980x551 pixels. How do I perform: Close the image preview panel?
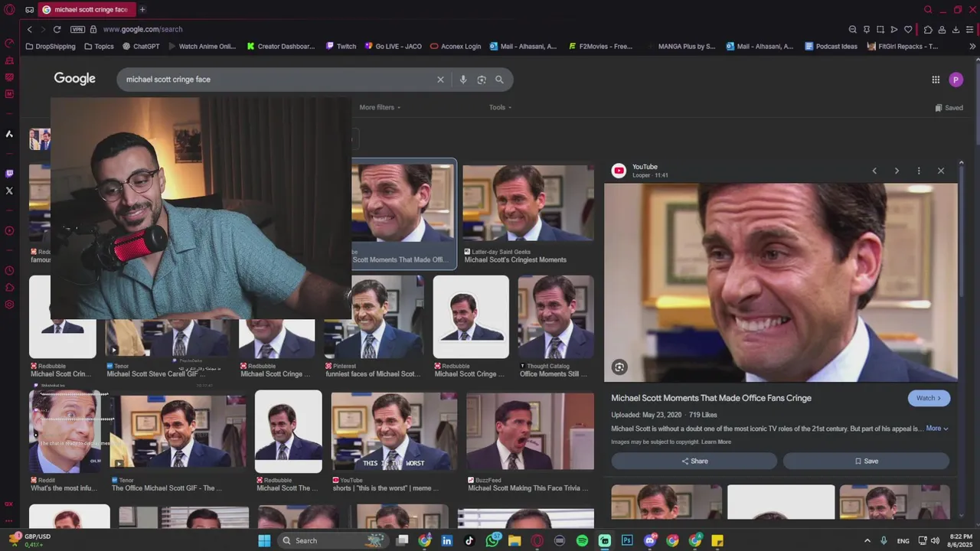click(941, 171)
